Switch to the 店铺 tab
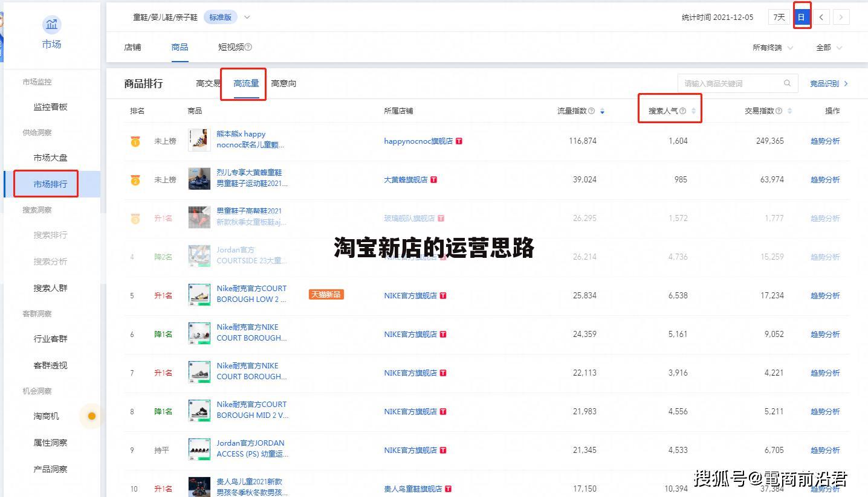Screen dimensions: 868x497 (x=132, y=47)
